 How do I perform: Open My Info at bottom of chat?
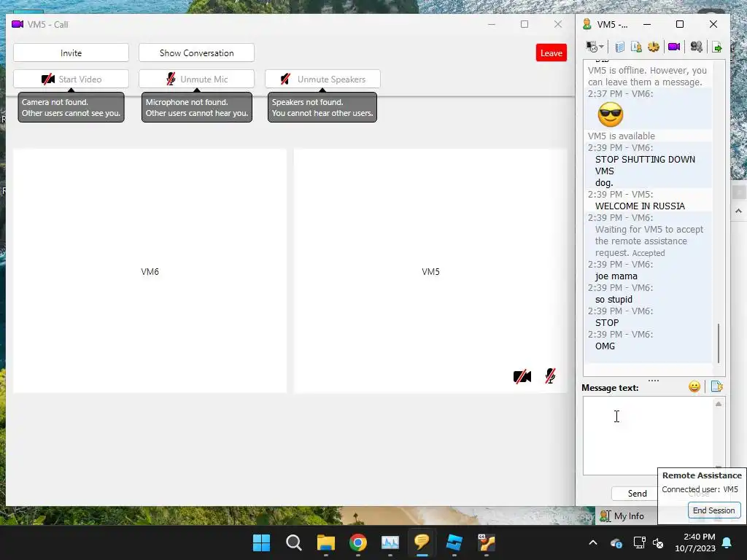coord(622,516)
